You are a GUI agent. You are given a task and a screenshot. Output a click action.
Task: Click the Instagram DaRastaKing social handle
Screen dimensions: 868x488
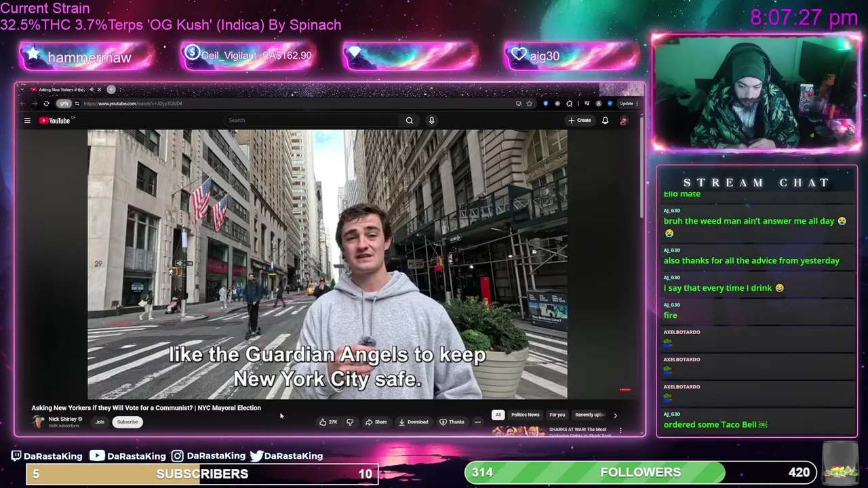tap(208, 456)
